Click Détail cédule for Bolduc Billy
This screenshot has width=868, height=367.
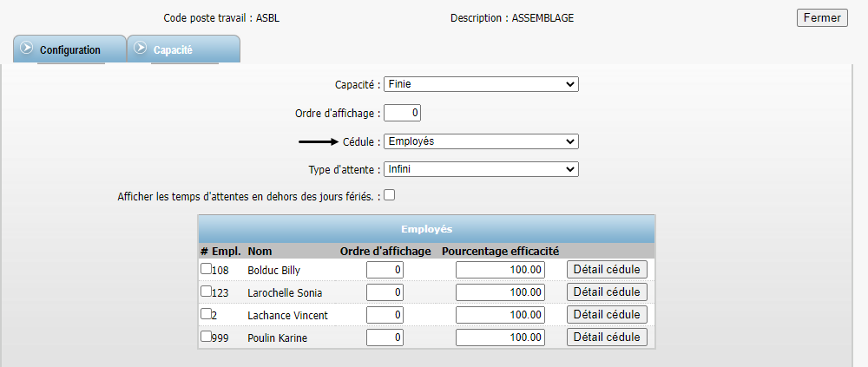[x=607, y=270]
